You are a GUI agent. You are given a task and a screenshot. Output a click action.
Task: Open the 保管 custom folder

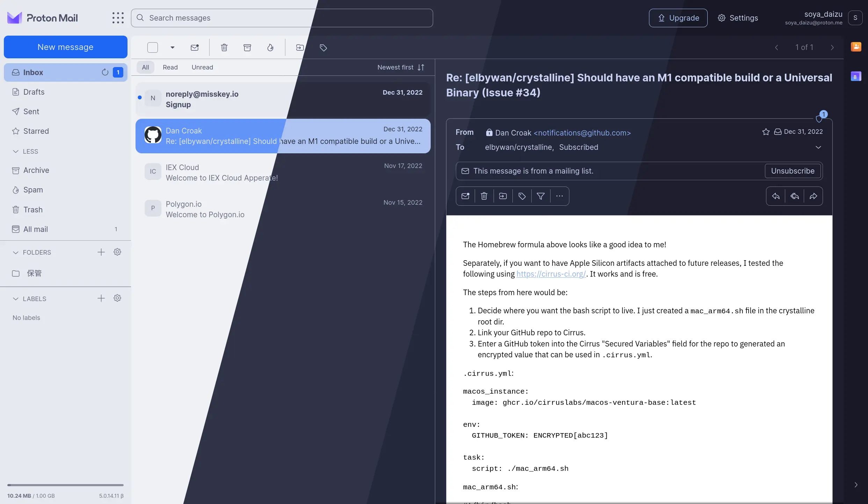coord(66,273)
